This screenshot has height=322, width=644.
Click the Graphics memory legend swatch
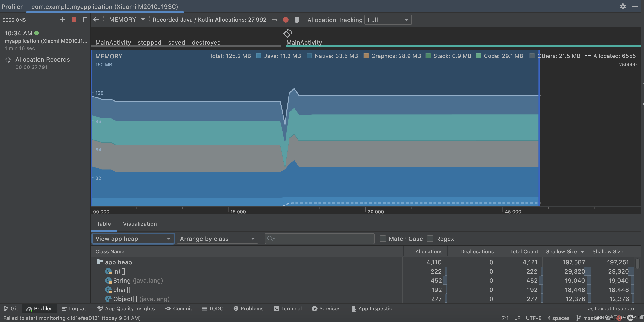(x=366, y=56)
